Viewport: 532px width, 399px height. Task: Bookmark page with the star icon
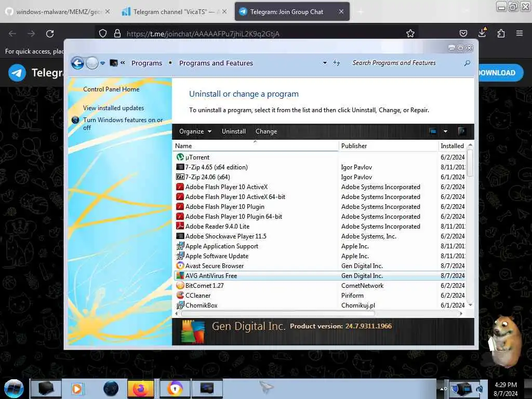(410, 33)
